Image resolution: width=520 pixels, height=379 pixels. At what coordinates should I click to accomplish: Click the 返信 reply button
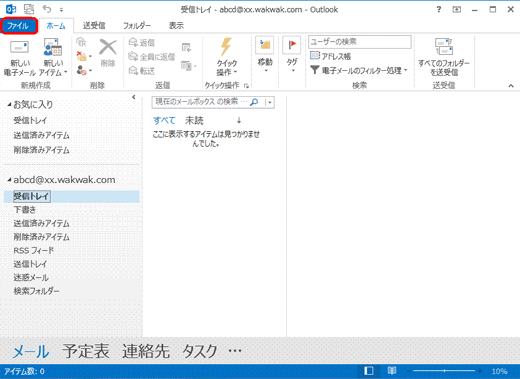(x=142, y=42)
